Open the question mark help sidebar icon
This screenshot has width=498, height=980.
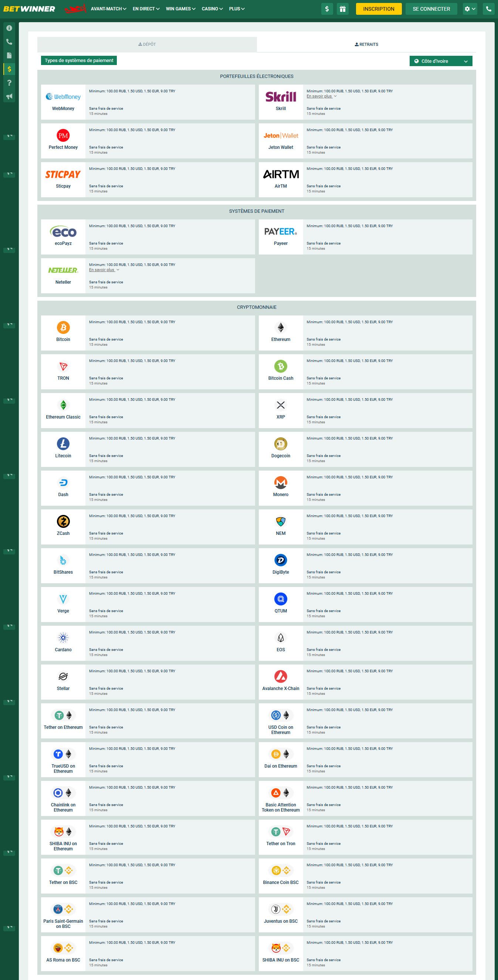(x=9, y=83)
